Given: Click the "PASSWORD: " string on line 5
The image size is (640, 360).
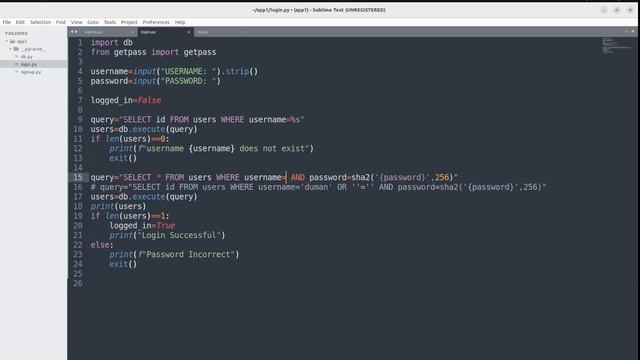Looking at the screenshot, I should point(188,81).
